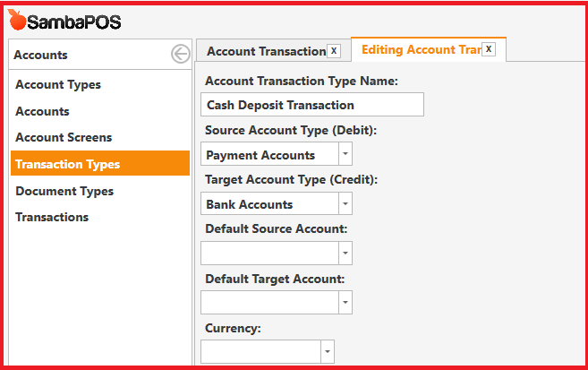The width and height of the screenshot is (588, 370).
Task: Switch to the Account Transaction tab
Action: click(x=267, y=51)
